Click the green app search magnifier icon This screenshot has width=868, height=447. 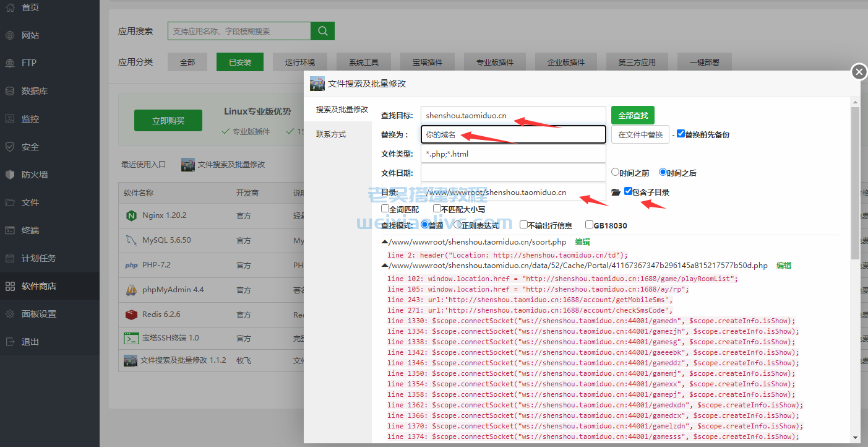coord(322,30)
